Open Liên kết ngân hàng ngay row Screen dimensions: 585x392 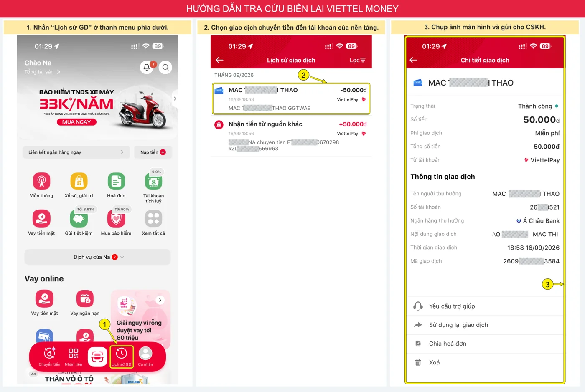pos(76,152)
